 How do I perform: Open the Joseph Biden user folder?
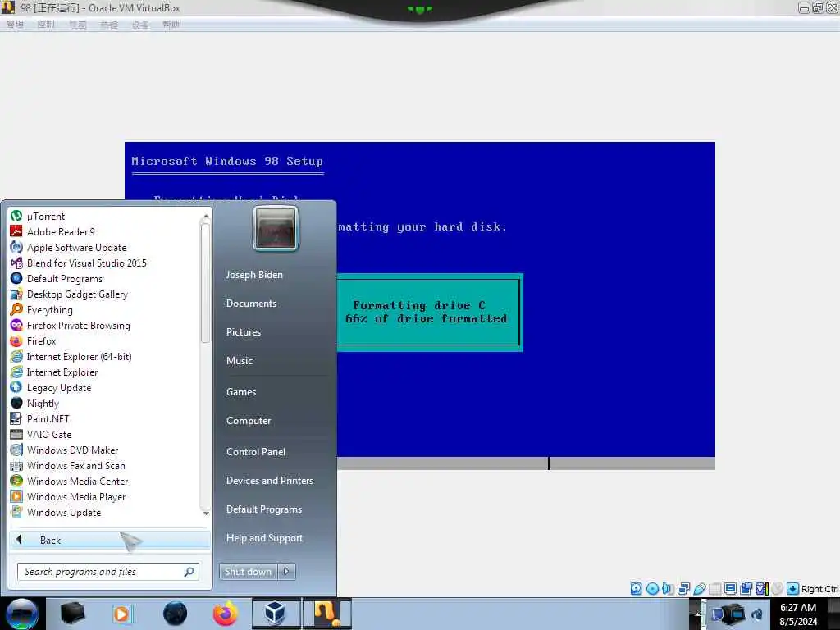pyautogui.click(x=254, y=275)
